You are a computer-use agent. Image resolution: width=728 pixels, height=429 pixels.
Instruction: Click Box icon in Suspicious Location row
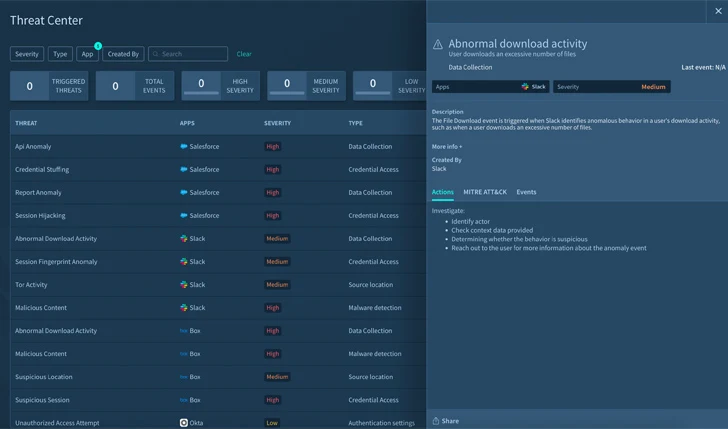pyautogui.click(x=183, y=377)
